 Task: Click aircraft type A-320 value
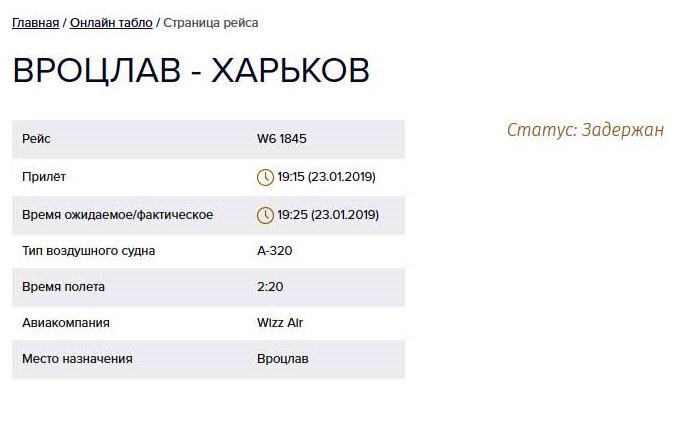tap(275, 251)
